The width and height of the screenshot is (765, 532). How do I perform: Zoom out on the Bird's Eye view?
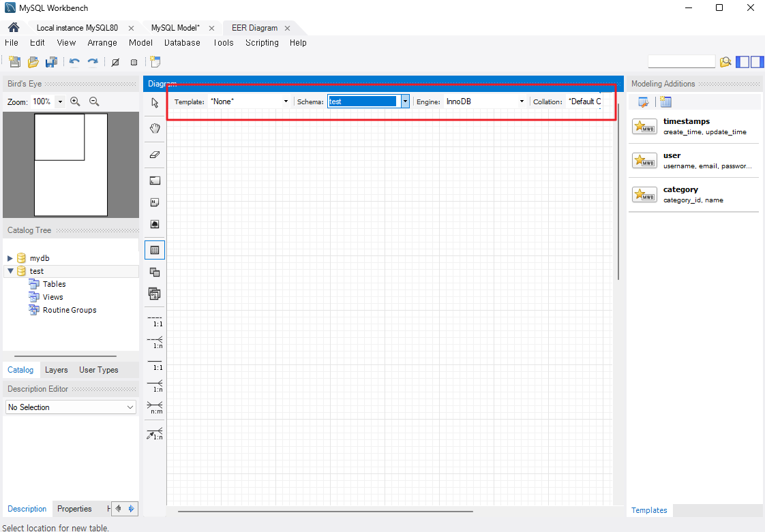94,101
